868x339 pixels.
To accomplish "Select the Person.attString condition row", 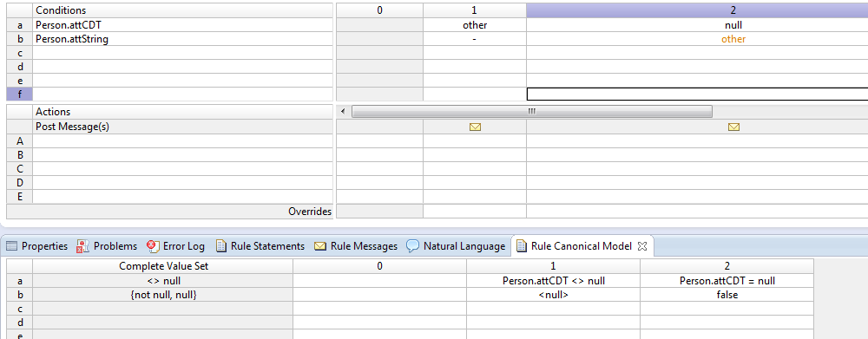I will click(x=183, y=39).
